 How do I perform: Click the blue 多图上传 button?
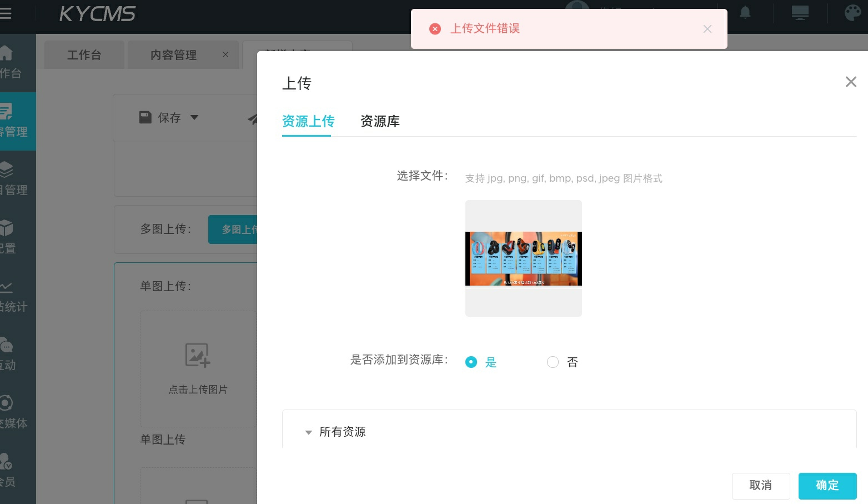233,229
